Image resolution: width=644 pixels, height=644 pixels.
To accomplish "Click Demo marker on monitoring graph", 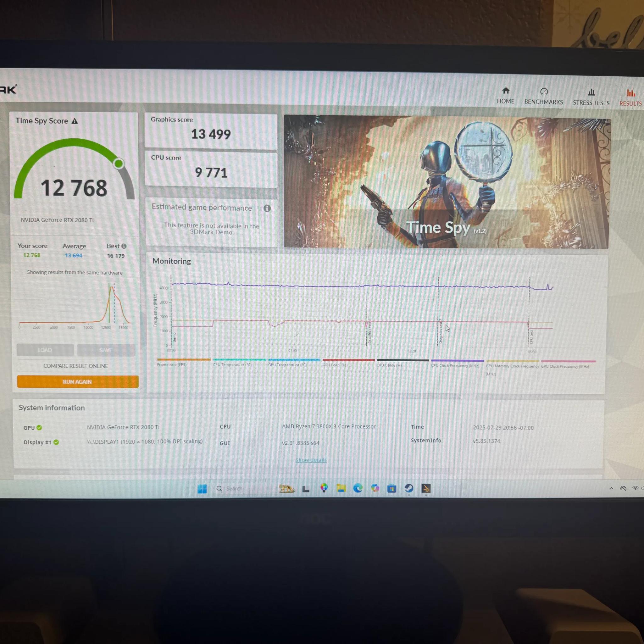I will pyautogui.click(x=174, y=337).
